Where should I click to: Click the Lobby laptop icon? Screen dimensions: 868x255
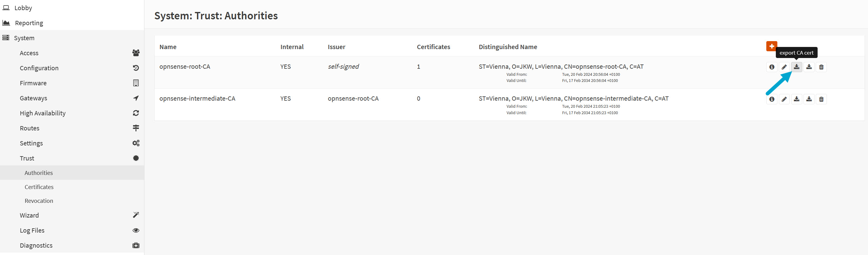(x=6, y=7)
